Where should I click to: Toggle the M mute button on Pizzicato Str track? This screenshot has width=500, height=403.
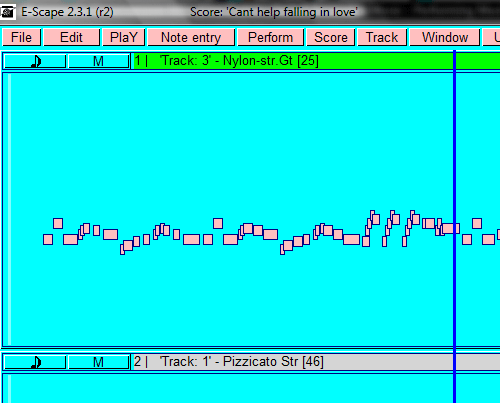(x=99, y=362)
